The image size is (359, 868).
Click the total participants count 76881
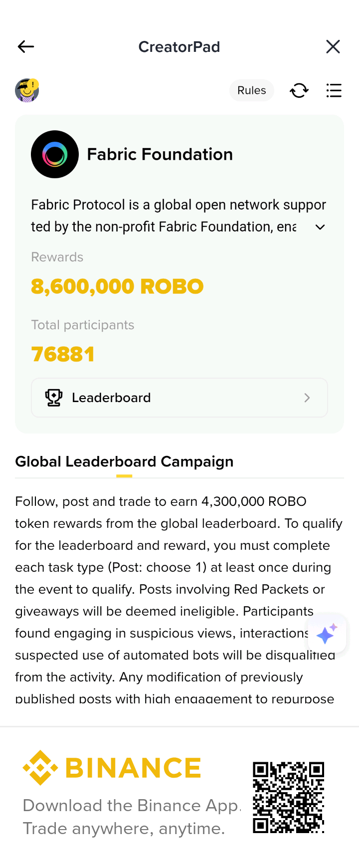[x=63, y=354]
